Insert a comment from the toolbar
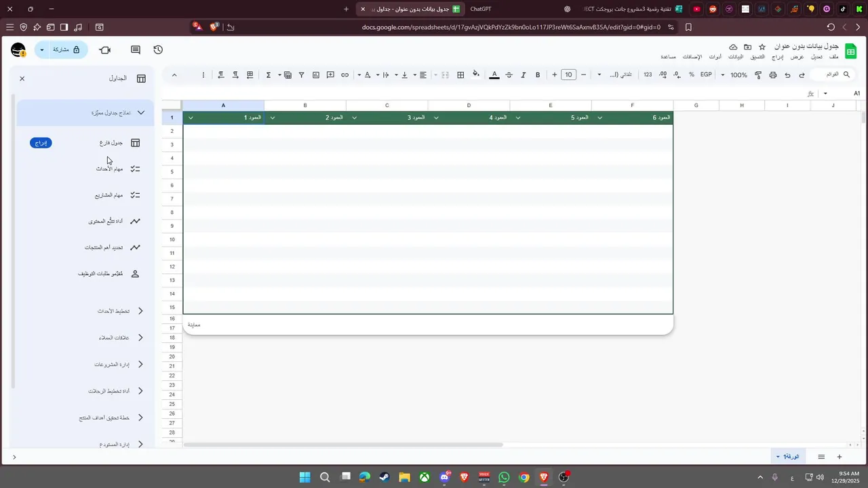Viewport: 868px width, 488px height. pyautogui.click(x=330, y=75)
